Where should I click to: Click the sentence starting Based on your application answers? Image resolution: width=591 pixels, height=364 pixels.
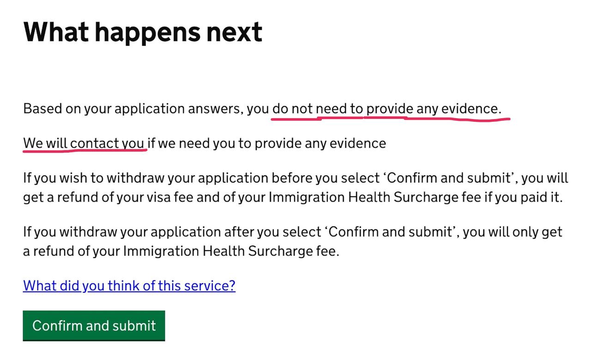[262, 109]
